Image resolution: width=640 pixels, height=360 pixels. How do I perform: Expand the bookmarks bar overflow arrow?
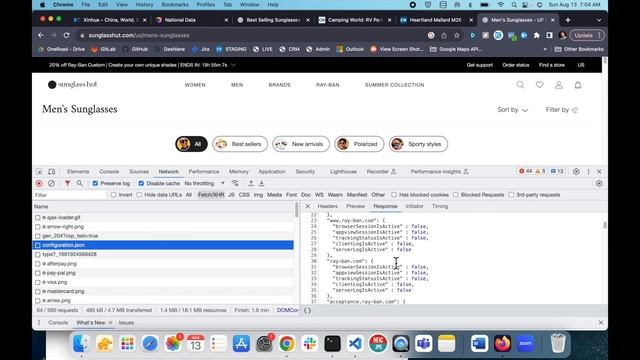click(545, 49)
